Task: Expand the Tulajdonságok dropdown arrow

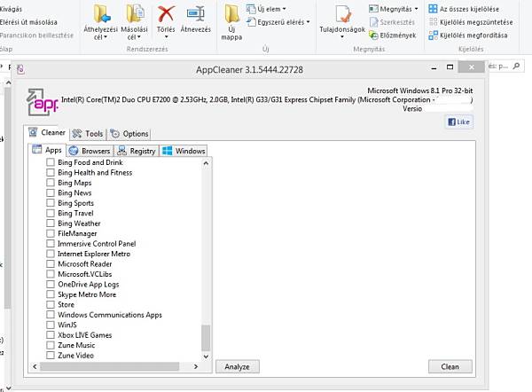Action: point(342,36)
